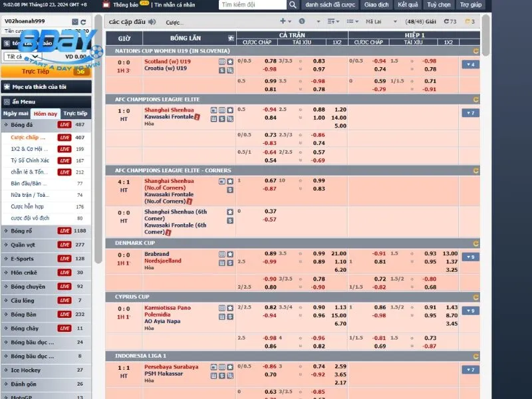
Task: Open danh sách đã cược menu
Action: [x=330, y=5]
